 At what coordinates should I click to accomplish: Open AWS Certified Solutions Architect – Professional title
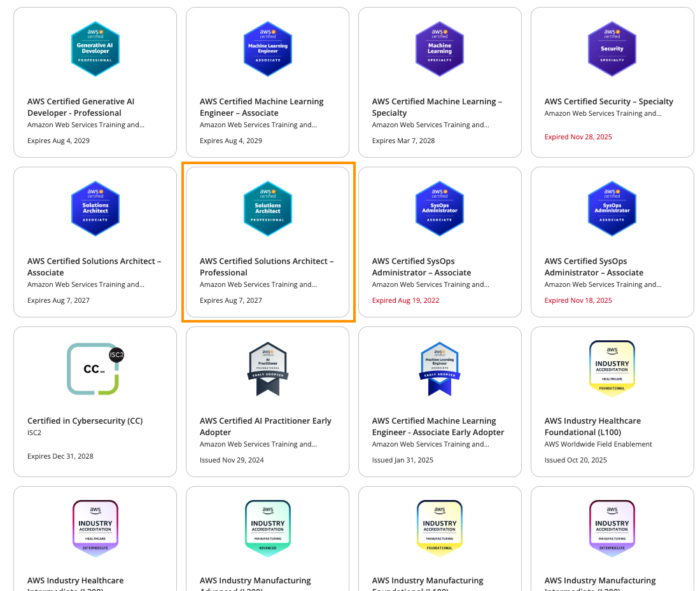[267, 267]
